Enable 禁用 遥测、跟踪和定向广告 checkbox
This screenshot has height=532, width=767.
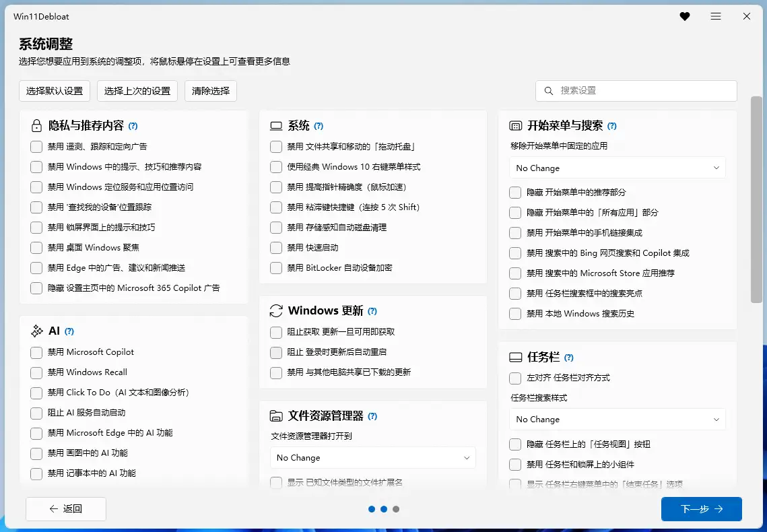tap(36, 147)
